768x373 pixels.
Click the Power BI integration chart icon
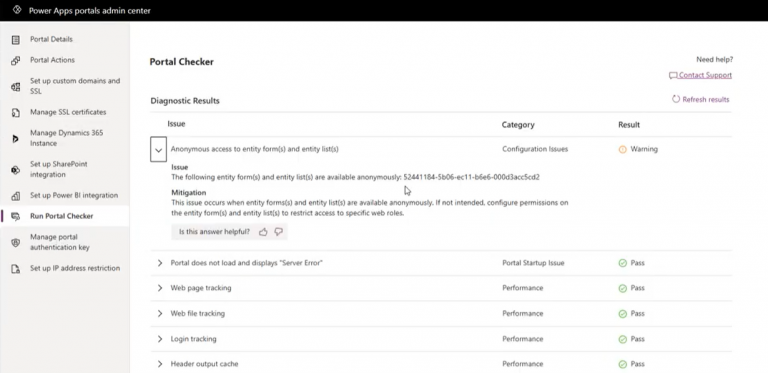(x=16, y=196)
